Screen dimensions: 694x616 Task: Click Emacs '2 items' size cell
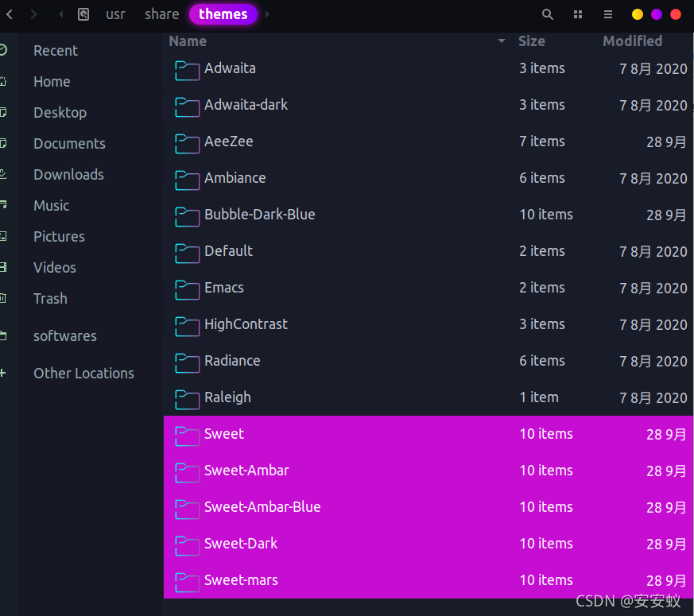point(542,288)
